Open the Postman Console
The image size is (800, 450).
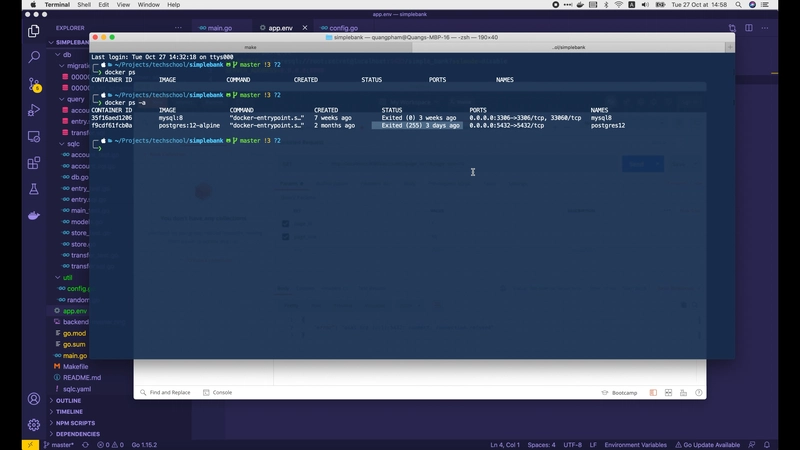218,392
